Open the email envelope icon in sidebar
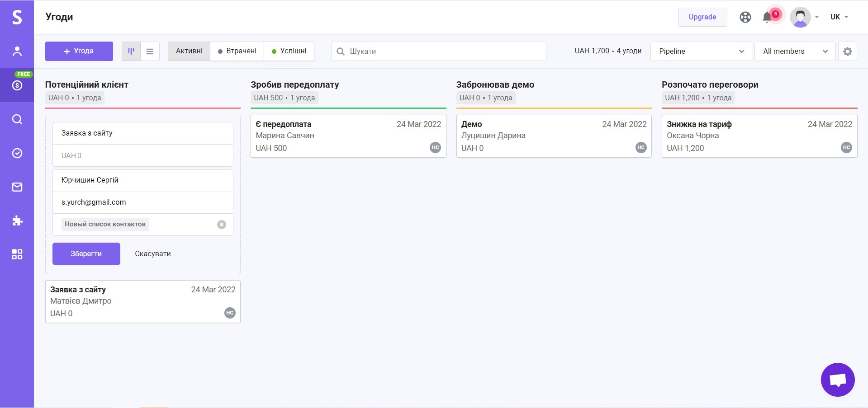Image resolution: width=868 pixels, height=408 pixels. pos(17,187)
